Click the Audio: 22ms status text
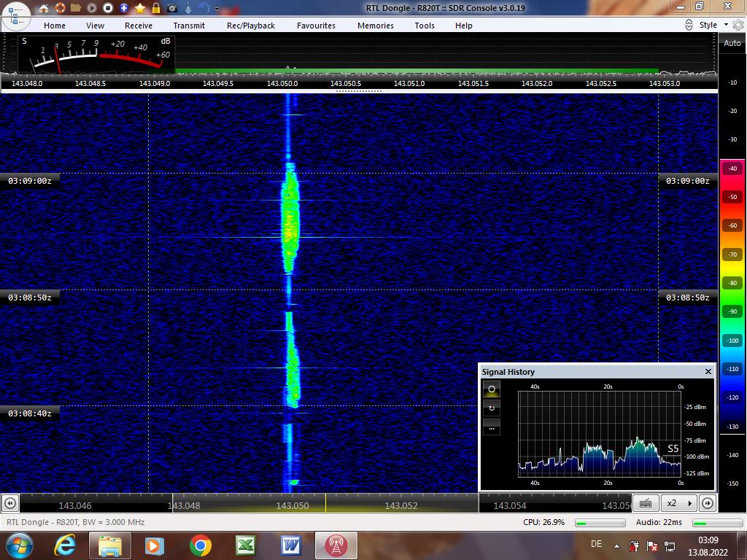 tap(659, 522)
